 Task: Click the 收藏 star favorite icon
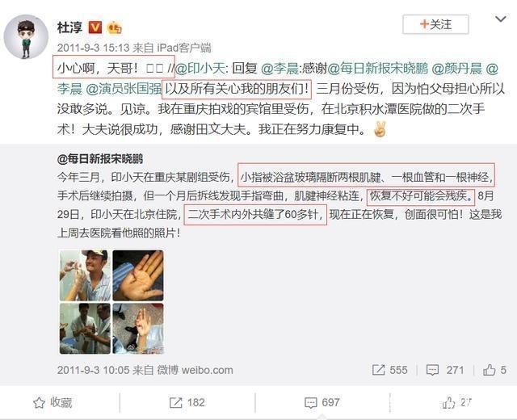pyautogui.click(x=39, y=403)
